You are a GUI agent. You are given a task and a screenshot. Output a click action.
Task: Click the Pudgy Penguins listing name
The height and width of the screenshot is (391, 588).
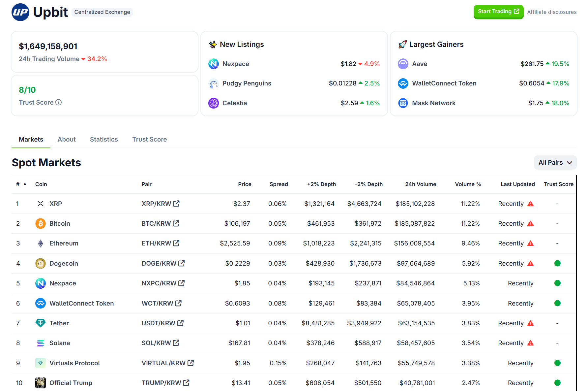click(247, 83)
